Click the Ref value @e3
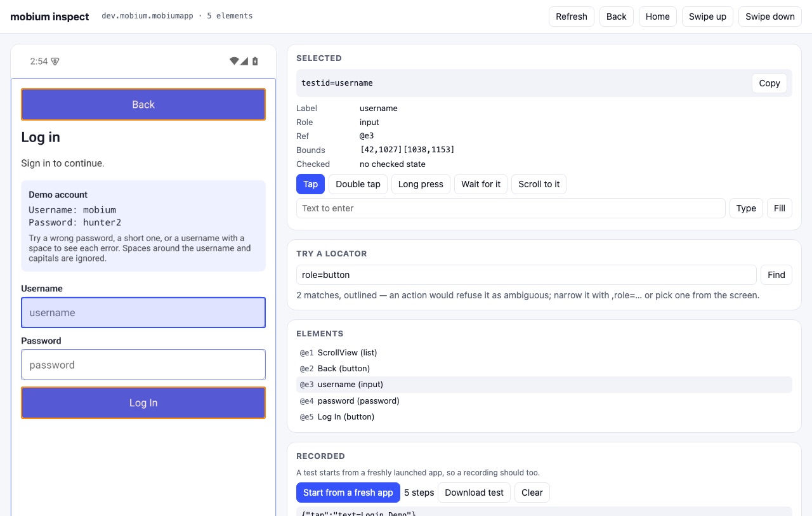 [x=367, y=136]
